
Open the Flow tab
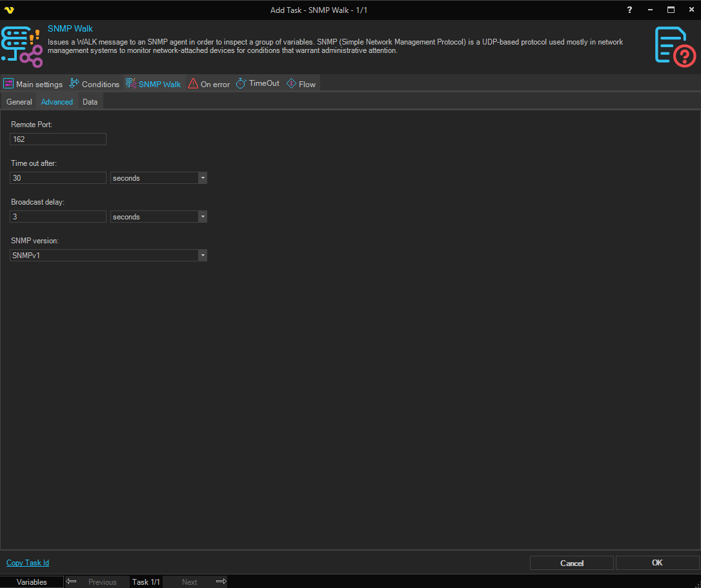click(x=301, y=84)
